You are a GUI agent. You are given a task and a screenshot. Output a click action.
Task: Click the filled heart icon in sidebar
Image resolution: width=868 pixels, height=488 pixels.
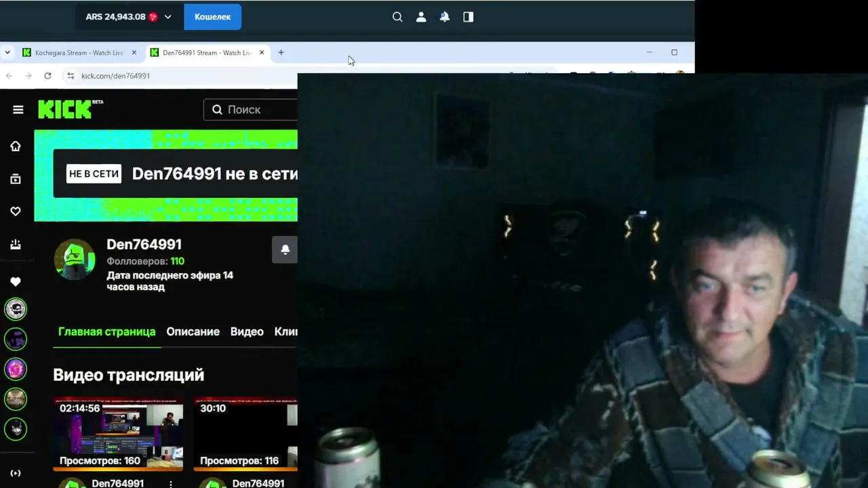coord(16,281)
